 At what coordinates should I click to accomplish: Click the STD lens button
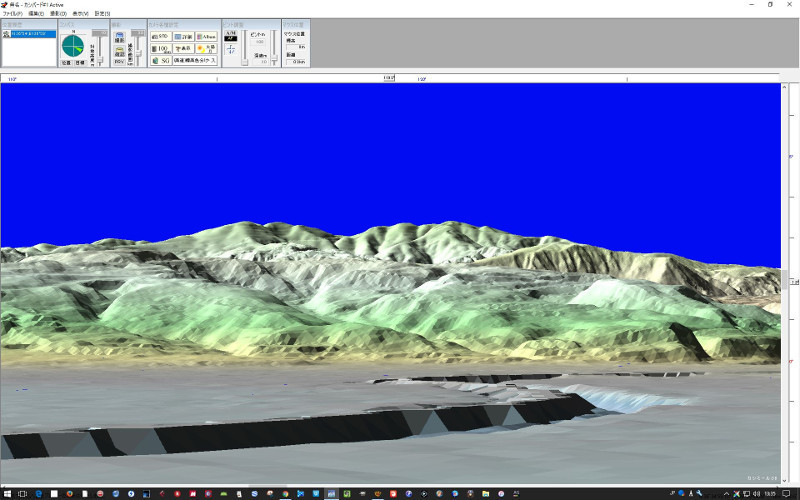[x=161, y=37]
